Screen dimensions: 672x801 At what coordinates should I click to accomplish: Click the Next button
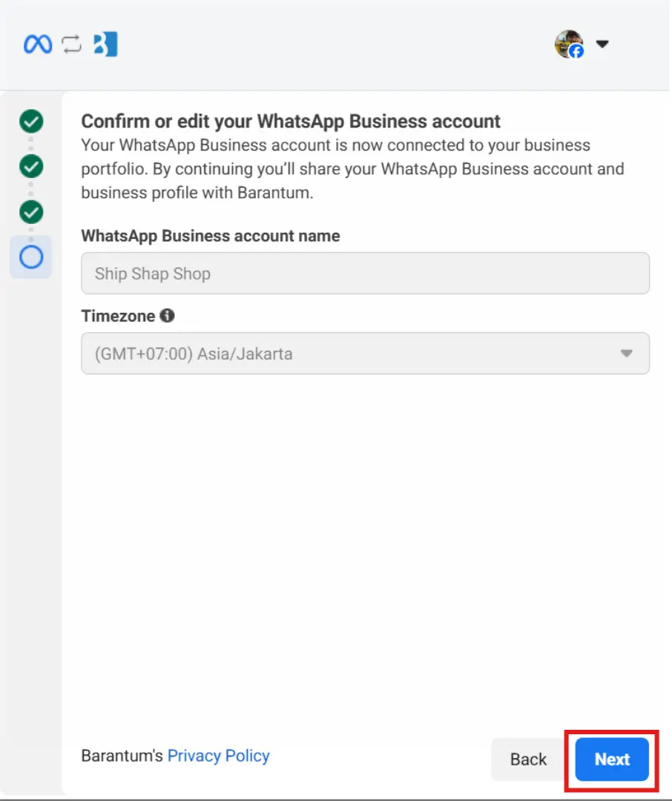pos(611,759)
